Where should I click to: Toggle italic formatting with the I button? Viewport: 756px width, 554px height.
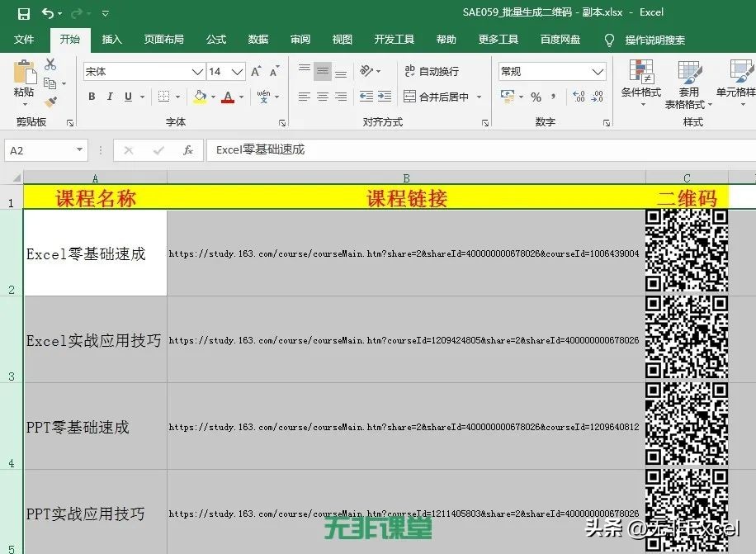pos(108,97)
